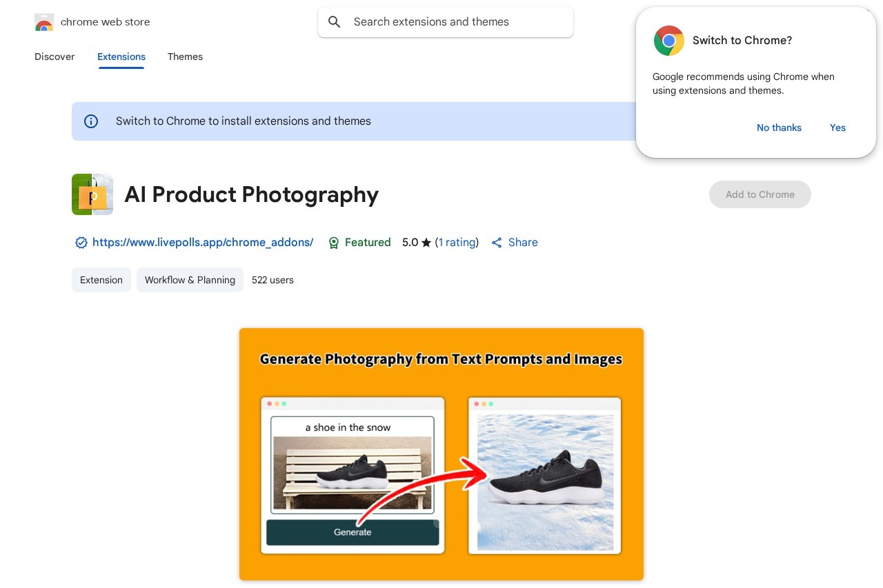Click the verified publisher badge icon
The height and width of the screenshot is (588, 883).
(81, 243)
